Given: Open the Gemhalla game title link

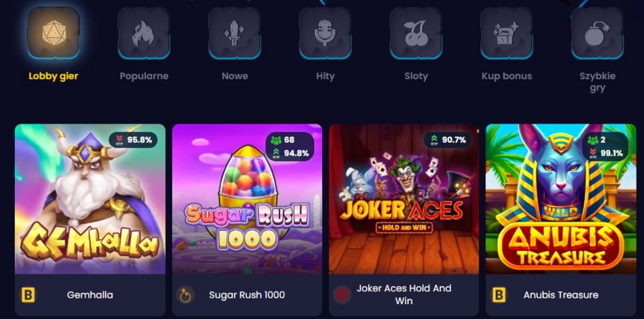Looking at the screenshot, I should coord(90,295).
